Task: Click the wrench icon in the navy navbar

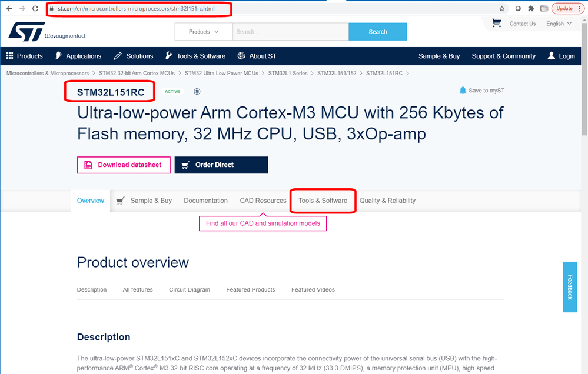Action: pos(169,56)
